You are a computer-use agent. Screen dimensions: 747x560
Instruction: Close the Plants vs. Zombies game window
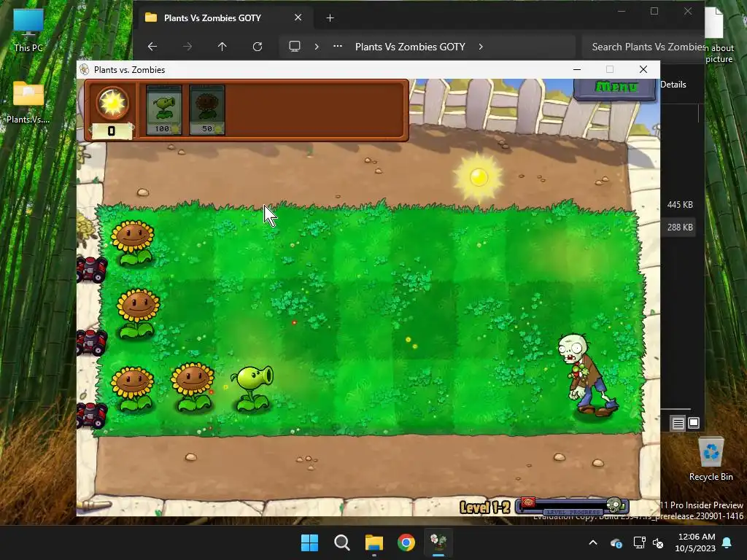[643, 69]
